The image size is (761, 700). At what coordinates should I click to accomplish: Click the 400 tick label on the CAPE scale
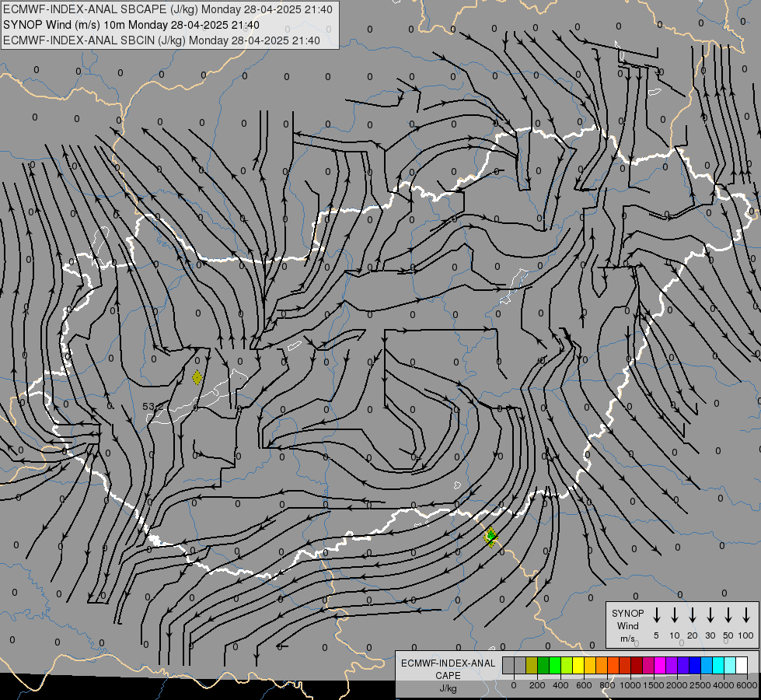coord(560,685)
